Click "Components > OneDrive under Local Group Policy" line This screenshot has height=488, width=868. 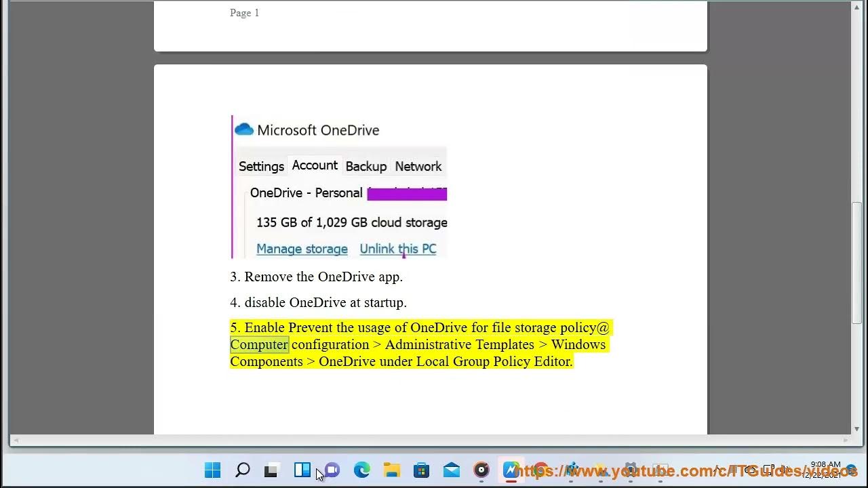401,361
